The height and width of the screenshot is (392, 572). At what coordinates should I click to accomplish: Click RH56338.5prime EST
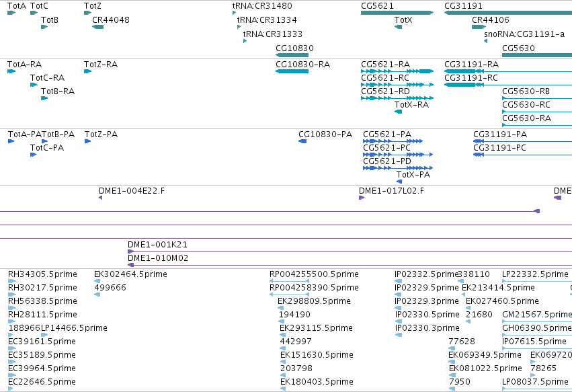point(12,308)
